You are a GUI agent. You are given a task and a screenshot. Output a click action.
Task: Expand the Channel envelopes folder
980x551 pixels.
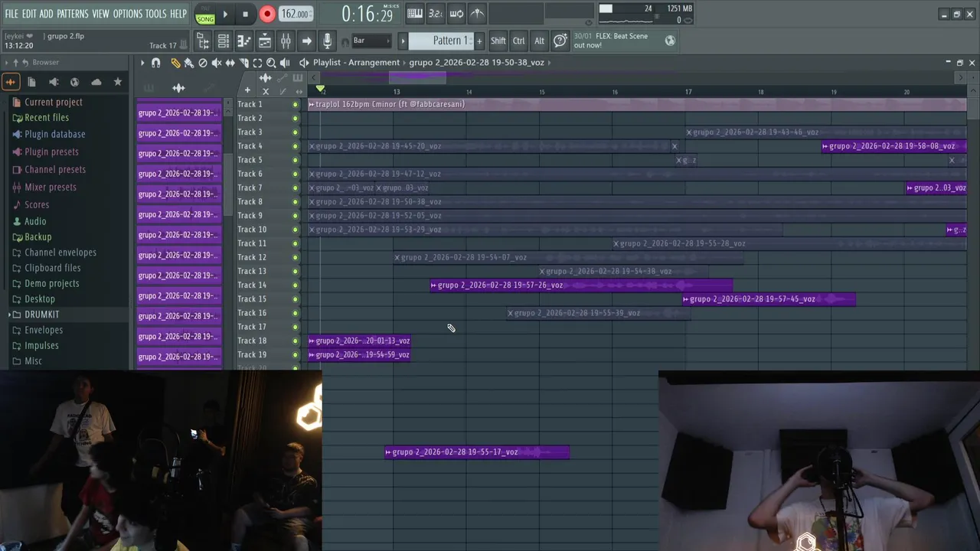pos(60,253)
